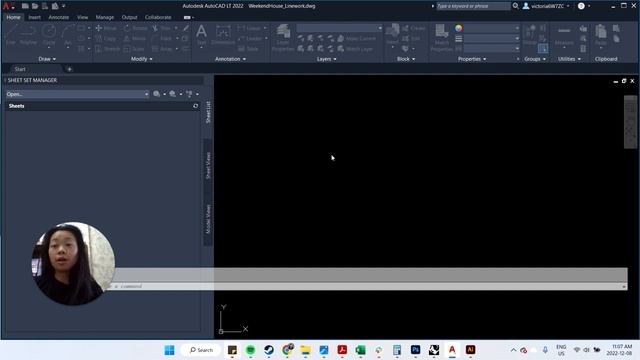
Task: Select the Polyline tool
Action: click(x=28, y=34)
